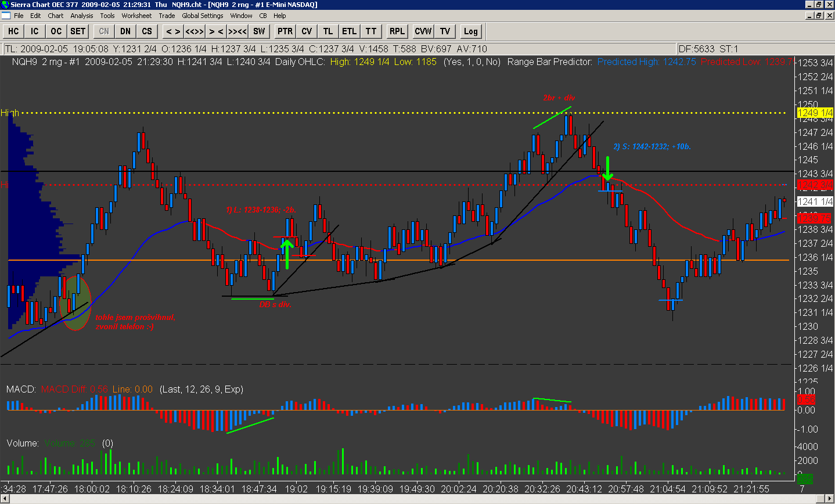
Task: Open the CVW chart values window
Action: (423, 31)
